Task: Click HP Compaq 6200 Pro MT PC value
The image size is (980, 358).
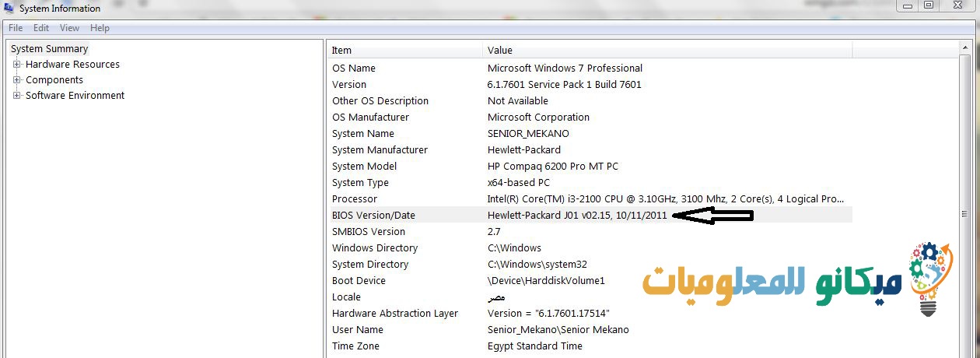Action: [553, 167]
